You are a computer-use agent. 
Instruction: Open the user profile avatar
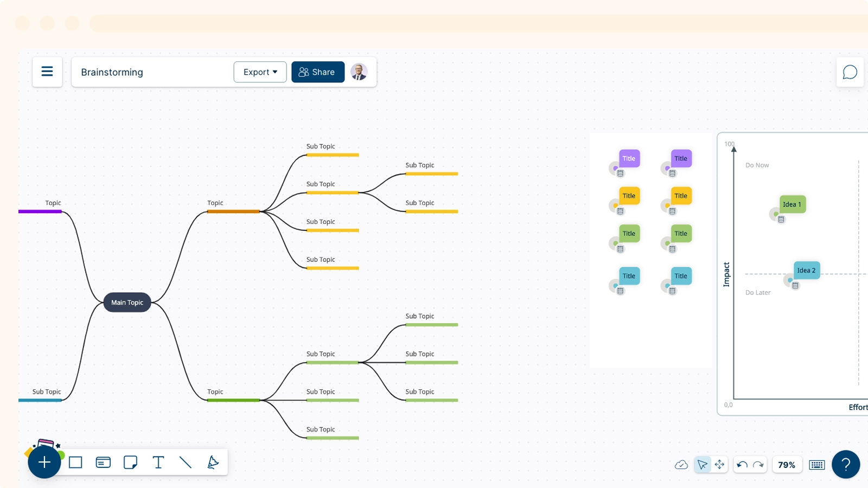click(x=359, y=72)
